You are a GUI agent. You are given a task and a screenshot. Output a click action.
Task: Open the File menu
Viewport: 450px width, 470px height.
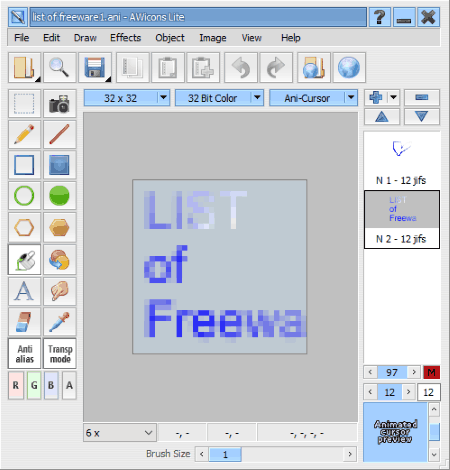pos(22,38)
